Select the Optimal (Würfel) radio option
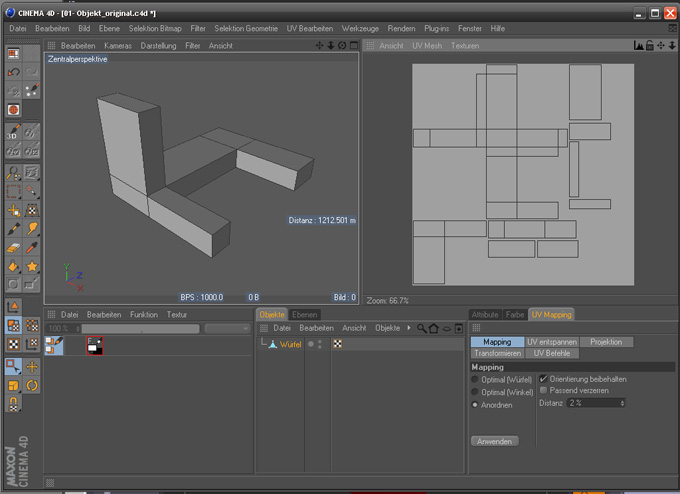The width and height of the screenshot is (680, 494). (x=475, y=379)
